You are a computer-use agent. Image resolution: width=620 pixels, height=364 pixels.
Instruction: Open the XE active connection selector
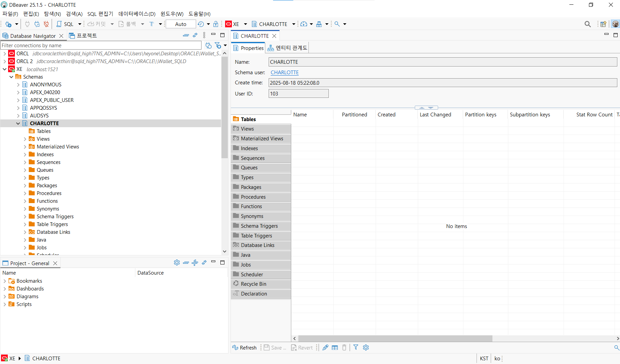(236, 24)
